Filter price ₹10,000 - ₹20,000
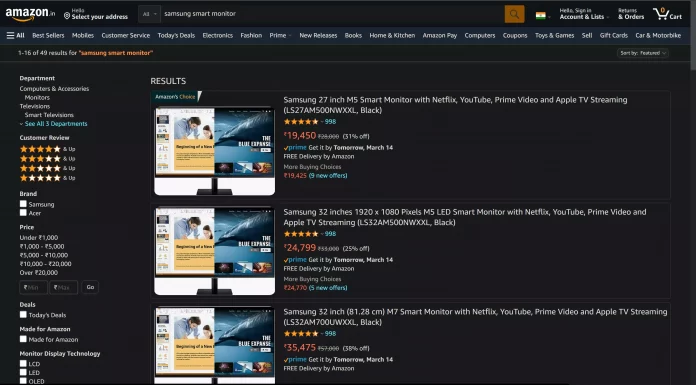The width and height of the screenshot is (696, 385). (x=45, y=264)
